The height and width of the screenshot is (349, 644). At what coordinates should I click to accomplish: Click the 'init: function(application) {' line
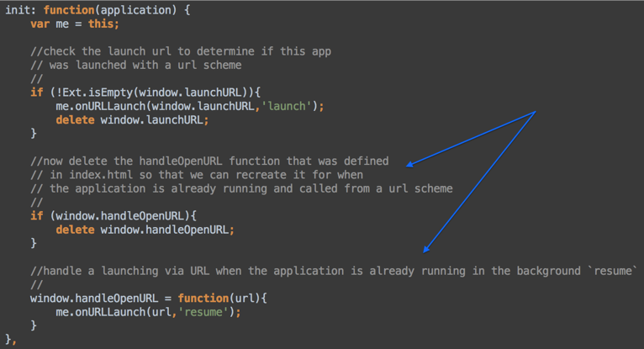pos(98,10)
